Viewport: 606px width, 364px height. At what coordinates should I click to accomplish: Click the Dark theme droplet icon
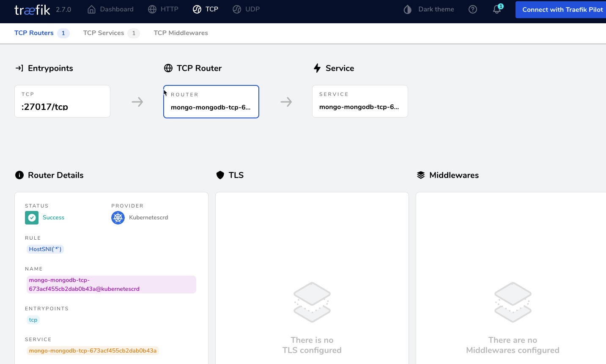coord(408,9)
